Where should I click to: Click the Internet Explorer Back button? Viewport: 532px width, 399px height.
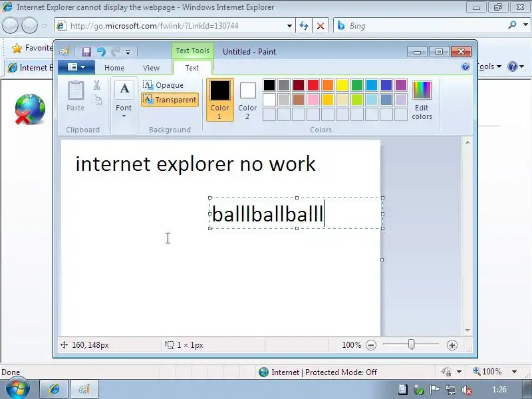[10, 26]
